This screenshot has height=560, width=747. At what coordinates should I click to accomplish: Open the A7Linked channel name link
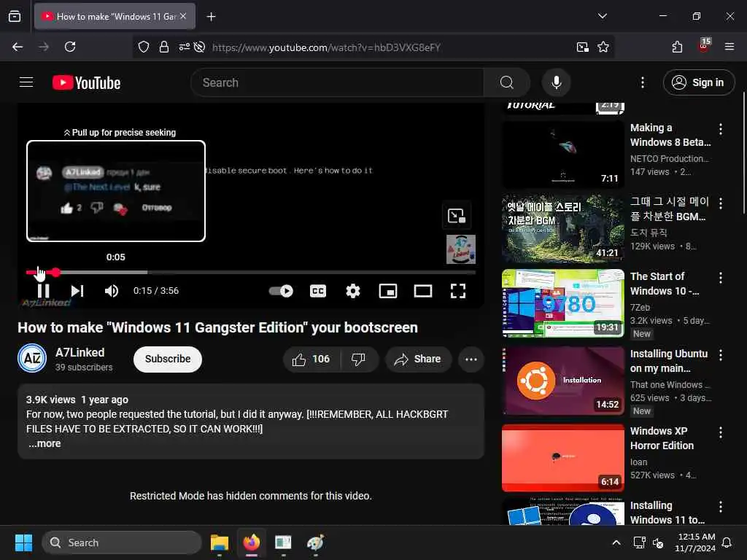(80, 352)
